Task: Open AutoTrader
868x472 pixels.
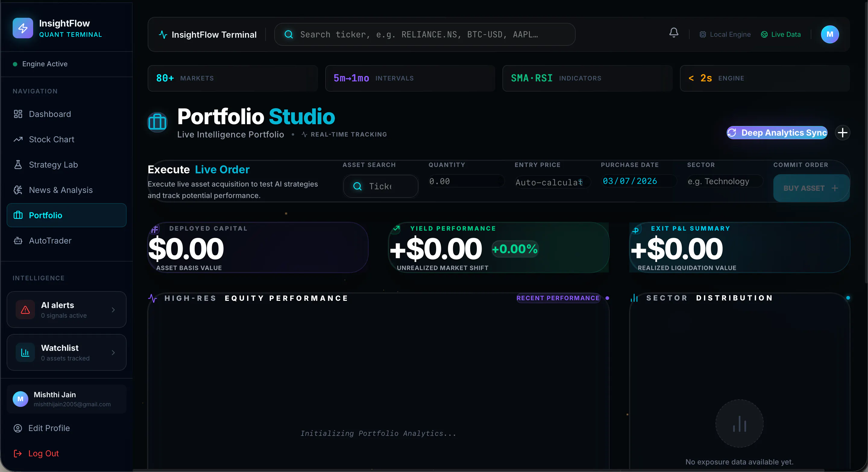Action: (66, 241)
